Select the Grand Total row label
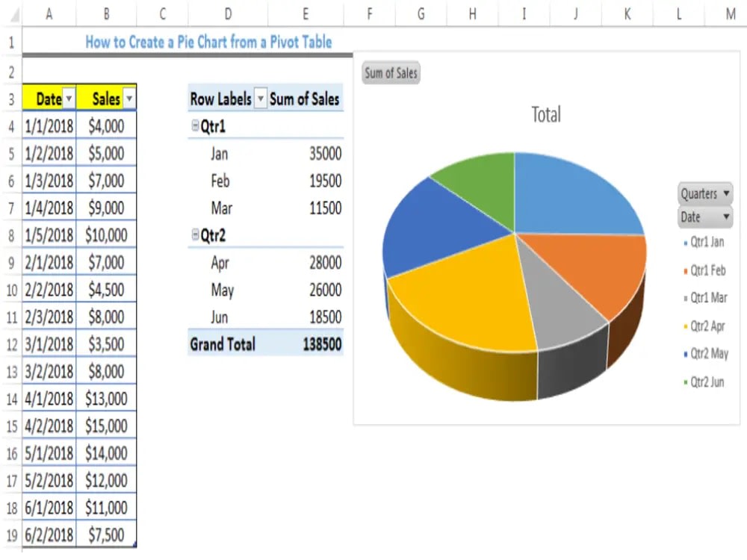The width and height of the screenshot is (747, 560). click(222, 343)
